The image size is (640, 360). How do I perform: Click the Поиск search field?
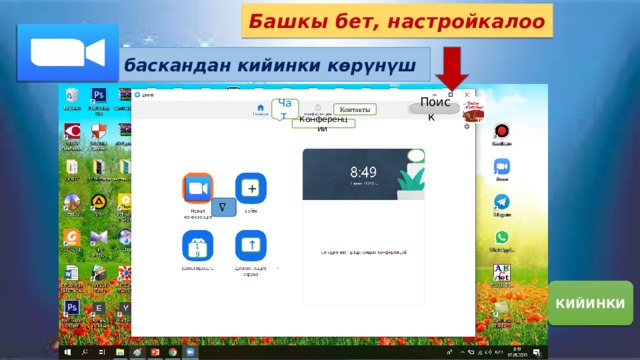tap(434, 109)
